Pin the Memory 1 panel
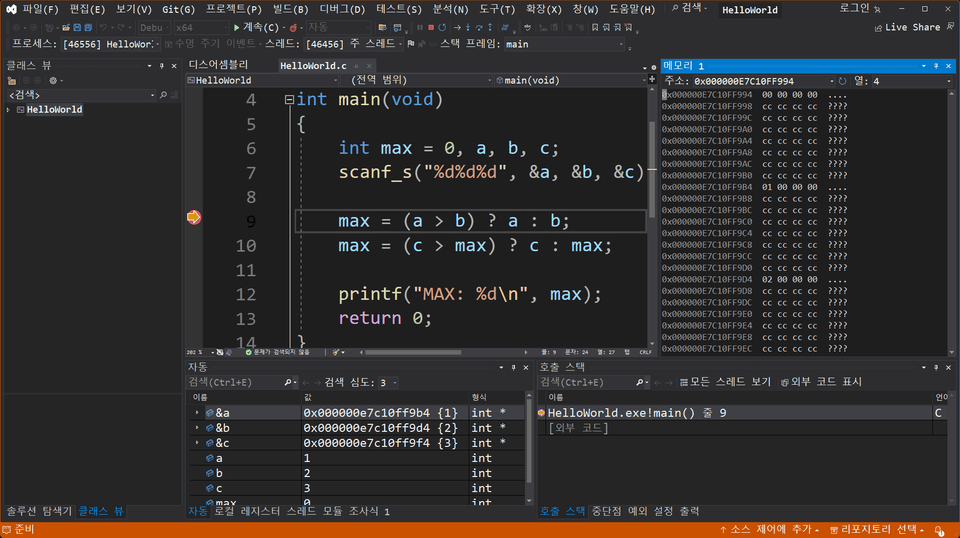The image size is (960, 538). click(934, 65)
